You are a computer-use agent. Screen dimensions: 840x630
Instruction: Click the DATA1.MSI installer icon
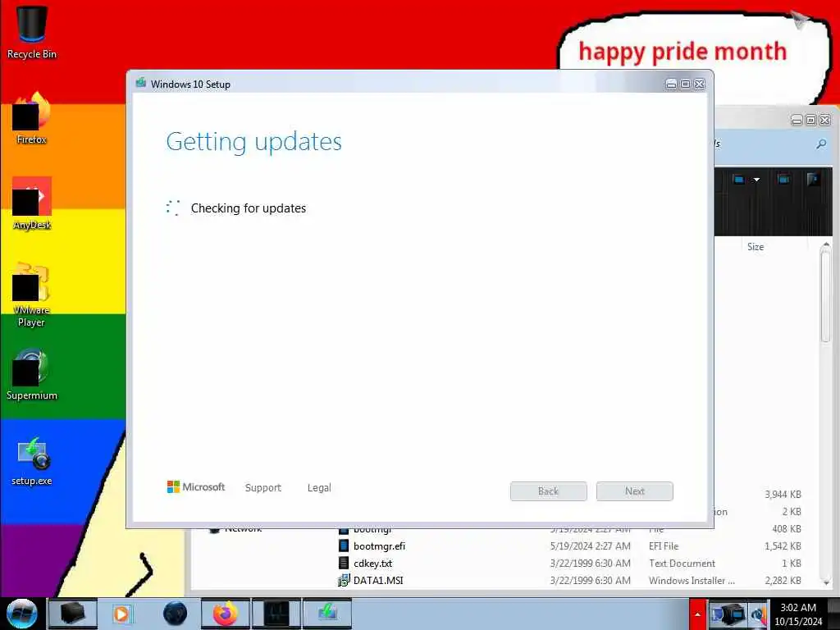344,580
